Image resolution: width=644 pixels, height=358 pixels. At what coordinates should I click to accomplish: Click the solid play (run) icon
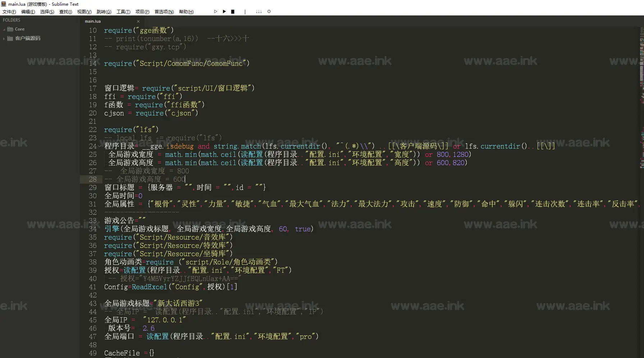point(224,12)
